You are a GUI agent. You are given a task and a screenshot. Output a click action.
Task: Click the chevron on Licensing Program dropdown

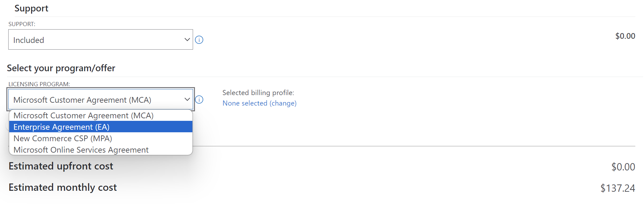click(x=187, y=100)
